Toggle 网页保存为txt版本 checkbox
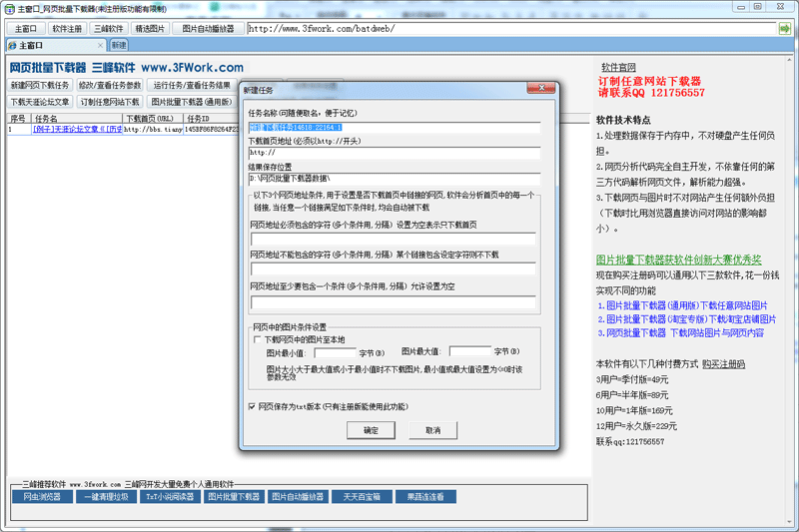Screen dimensions: 799x532 click(252, 406)
